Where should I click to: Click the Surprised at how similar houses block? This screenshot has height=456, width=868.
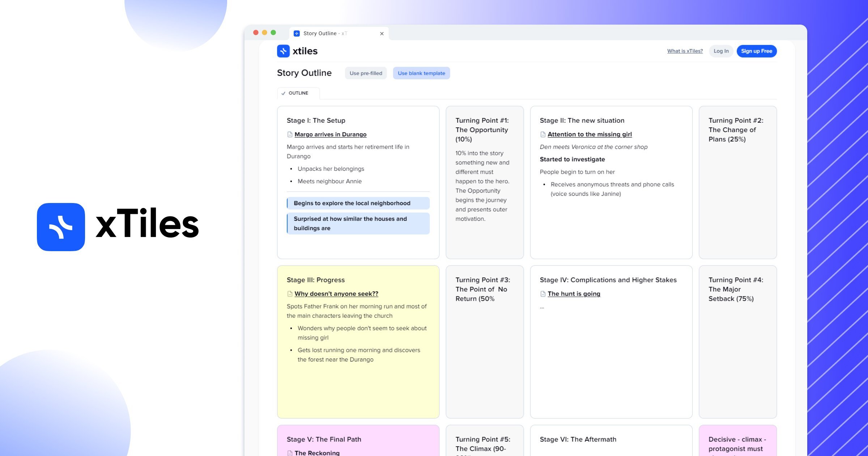[358, 224]
